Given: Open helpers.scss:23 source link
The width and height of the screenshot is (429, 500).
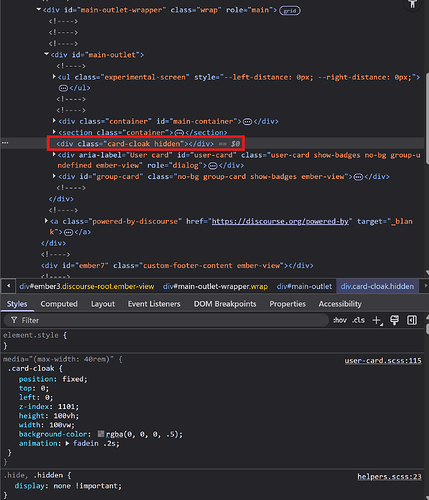Looking at the screenshot, I should coord(389,477).
